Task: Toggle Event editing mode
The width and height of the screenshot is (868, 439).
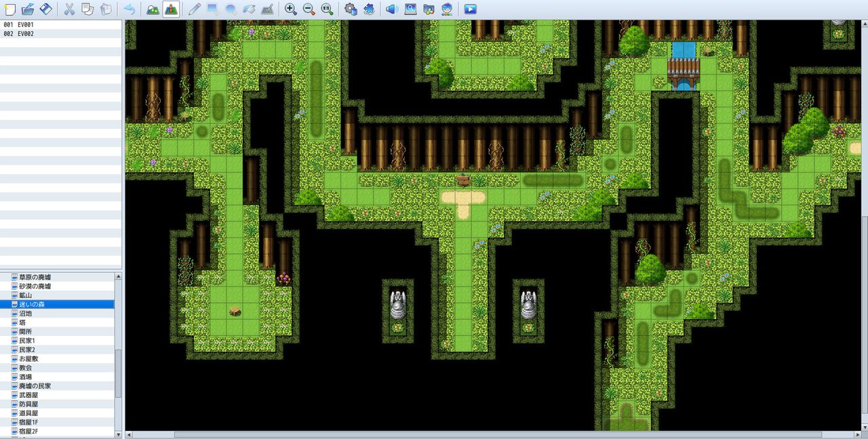Action: [x=171, y=9]
